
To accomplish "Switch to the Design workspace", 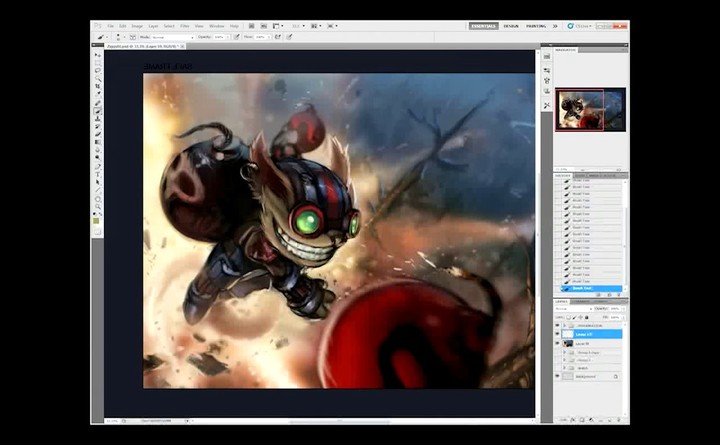I will click(511, 26).
